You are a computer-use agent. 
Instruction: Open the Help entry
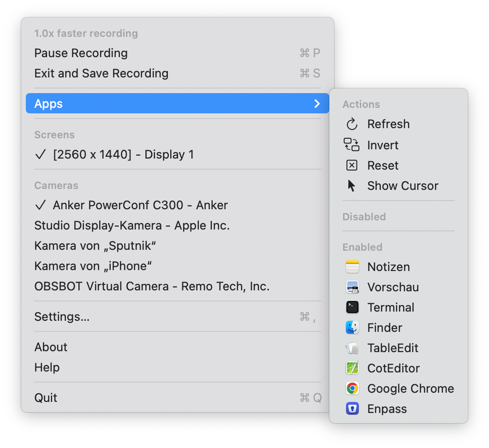point(178,367)
